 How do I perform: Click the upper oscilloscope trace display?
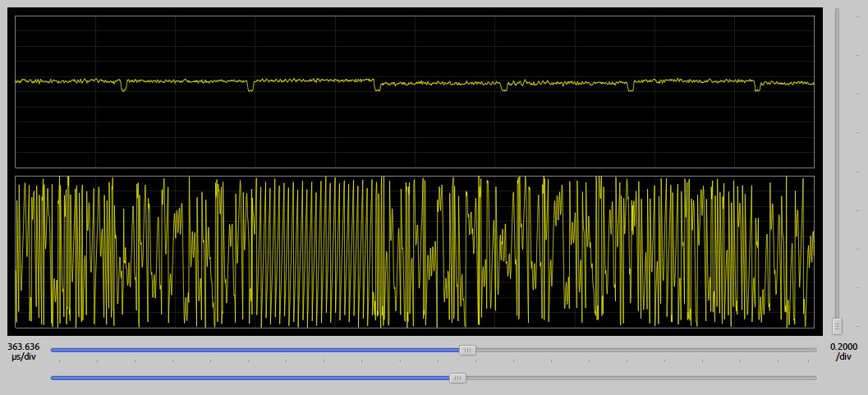coord(415,91)
